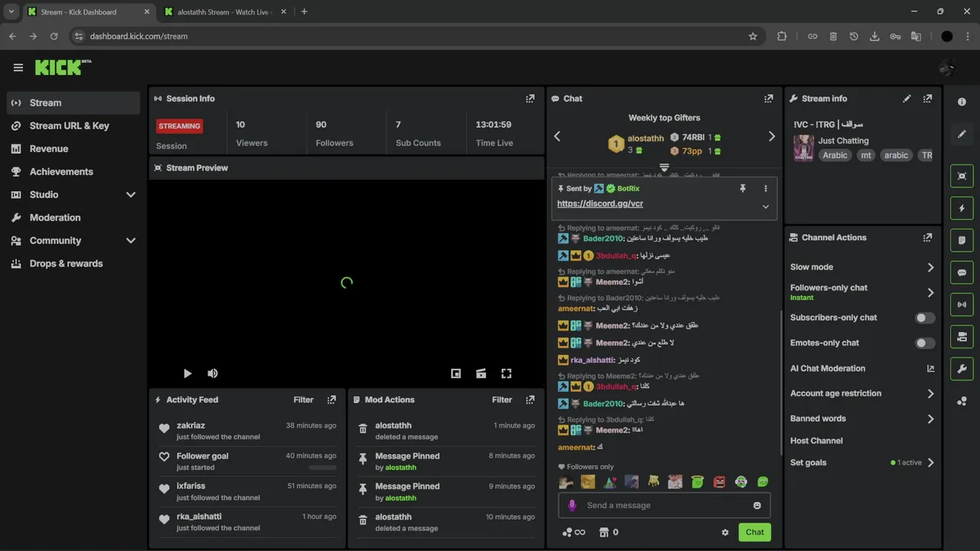Toggle the note/mod actions widget icon in right rail
Viewport: 980px width, 551px height.
962,240
